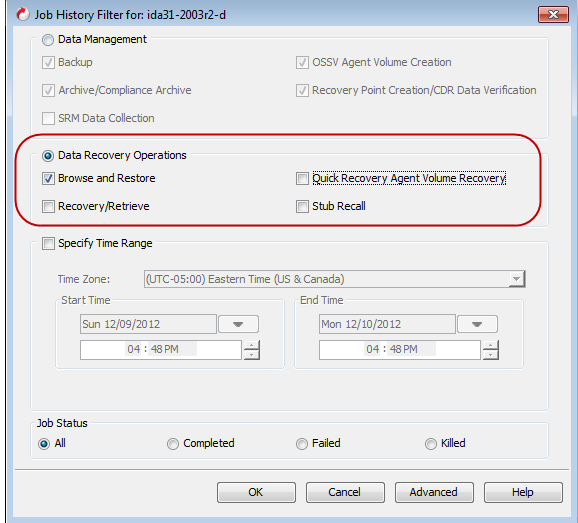Check the Recovery/Retrieve option
This screenshot has height=523, width=578.
pos(48,206)
